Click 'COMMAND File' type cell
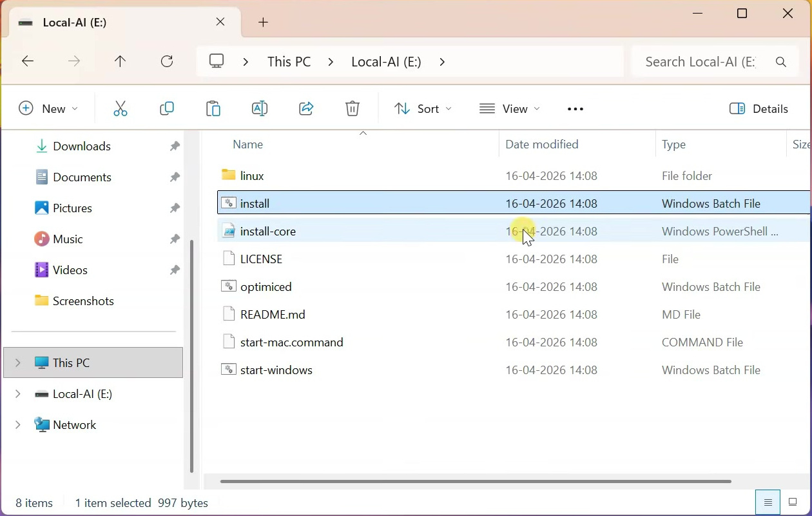Viewport: 812px width, 516px height. (x=702, y=342)
